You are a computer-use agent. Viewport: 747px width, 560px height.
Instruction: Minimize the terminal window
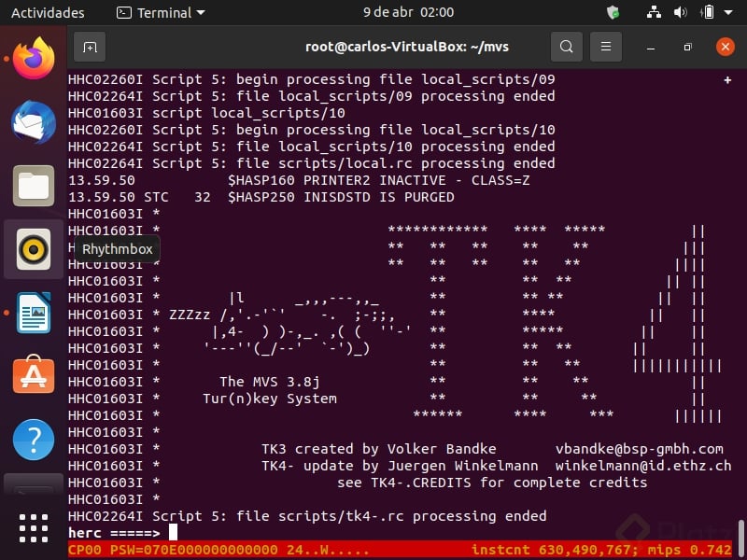click(x=651, y=48)
